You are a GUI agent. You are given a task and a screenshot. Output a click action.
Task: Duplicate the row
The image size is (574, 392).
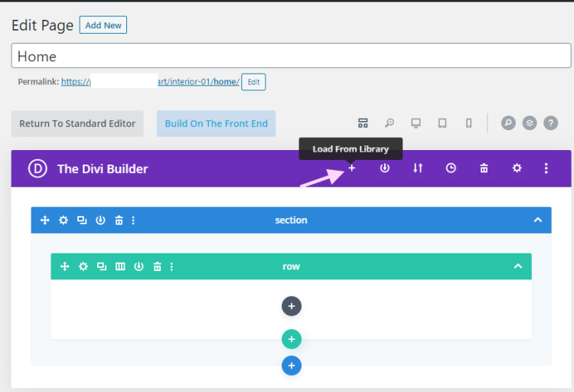coord(102,266)
